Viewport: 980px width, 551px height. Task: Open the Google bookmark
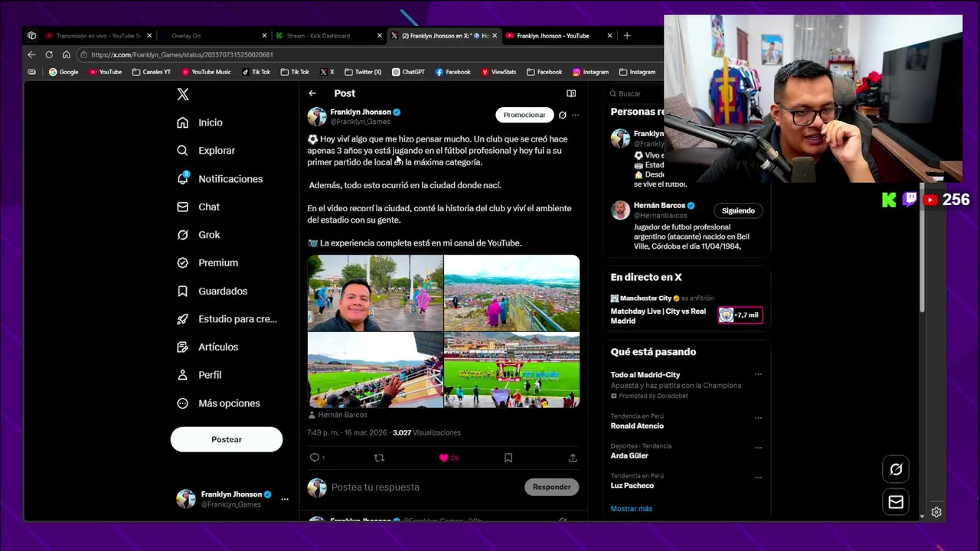coord(64,72)
